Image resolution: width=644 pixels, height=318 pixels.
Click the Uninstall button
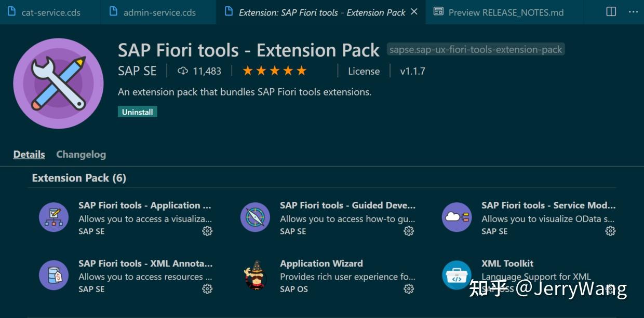(137, 112)
